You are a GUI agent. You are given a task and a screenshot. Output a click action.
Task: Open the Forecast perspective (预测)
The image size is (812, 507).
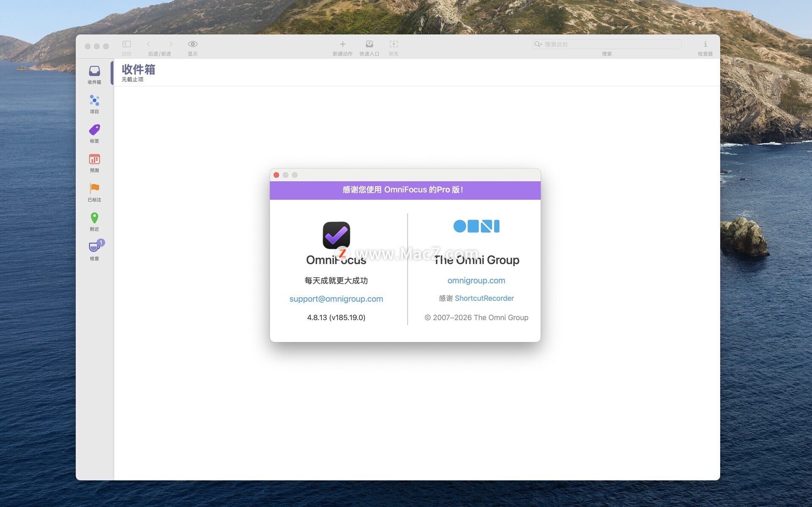[x=94, y=163]
